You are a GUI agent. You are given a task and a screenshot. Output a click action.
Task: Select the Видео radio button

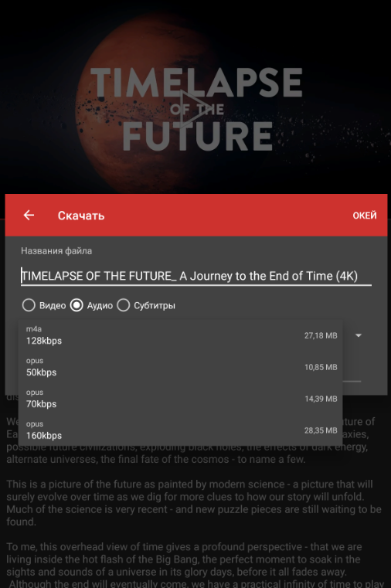[44, 305]
